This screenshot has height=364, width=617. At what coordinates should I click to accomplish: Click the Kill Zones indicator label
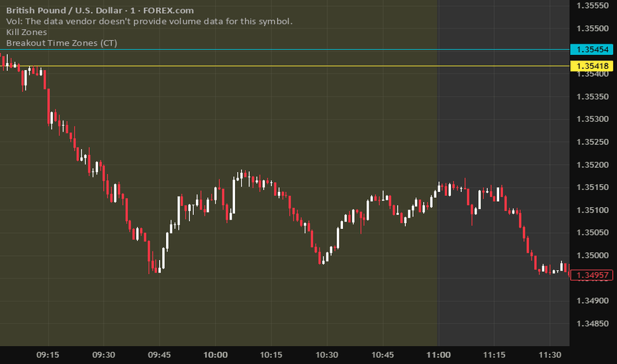26,32
